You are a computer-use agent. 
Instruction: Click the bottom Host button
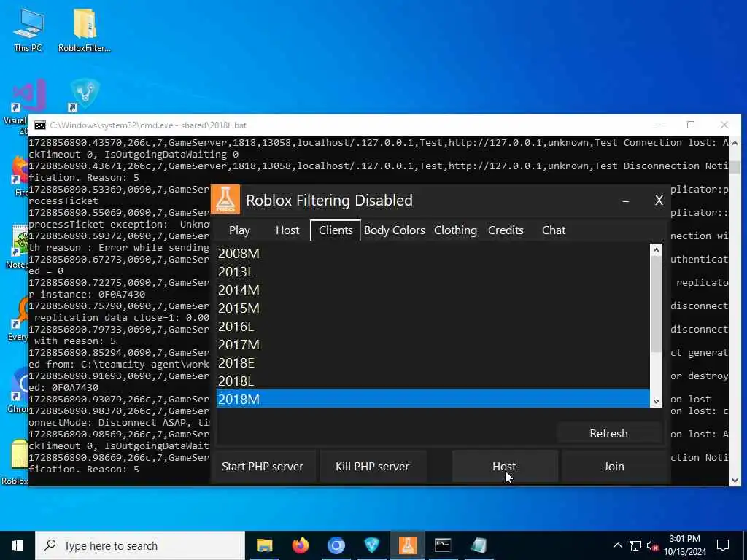[x=504, y=466]
